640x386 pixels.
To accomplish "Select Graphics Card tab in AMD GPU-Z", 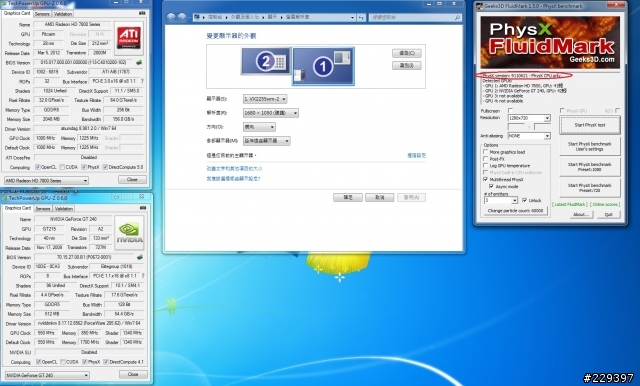I will tap(17, 13).
